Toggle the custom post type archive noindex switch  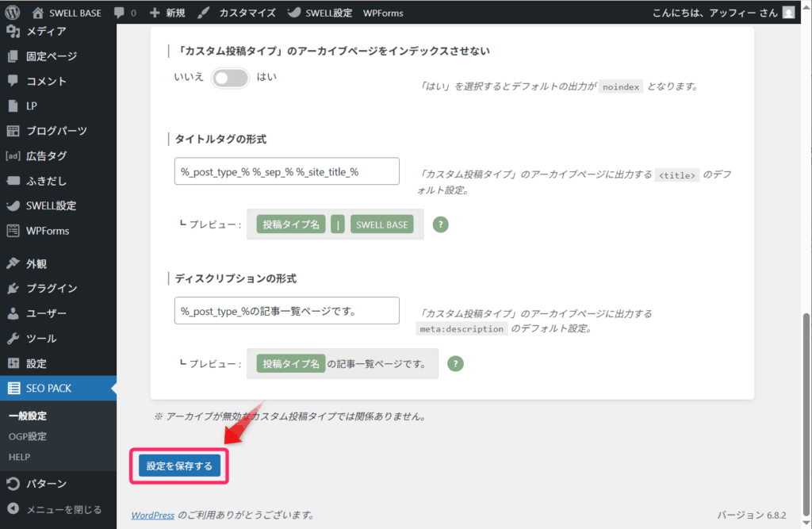pos(230,78)
